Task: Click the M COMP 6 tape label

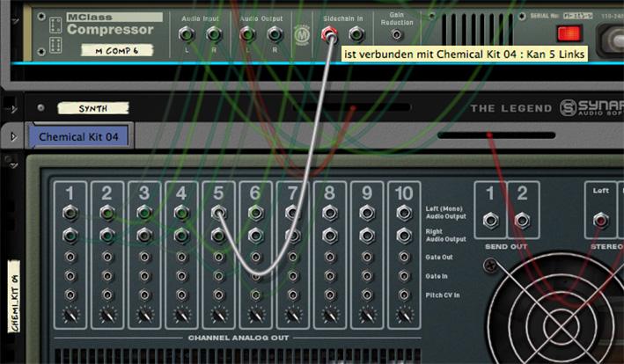Action: click(x=117, y=50)
